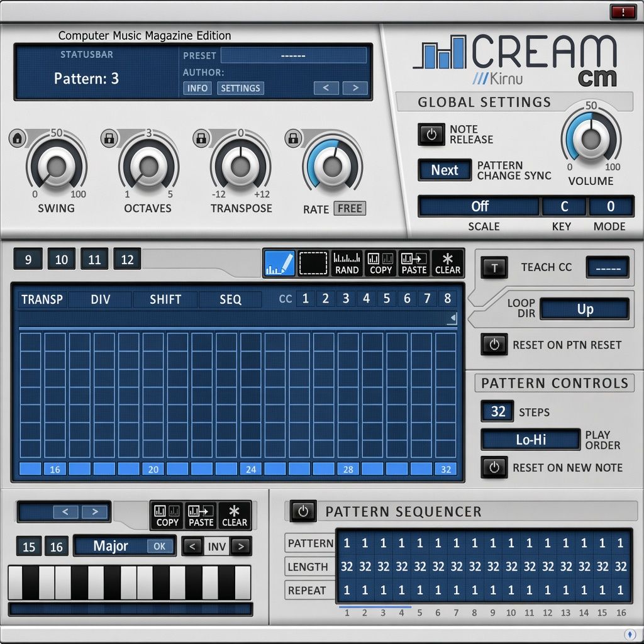
Task: Open the Key dropdown showing C
Action: click(564, 206)
